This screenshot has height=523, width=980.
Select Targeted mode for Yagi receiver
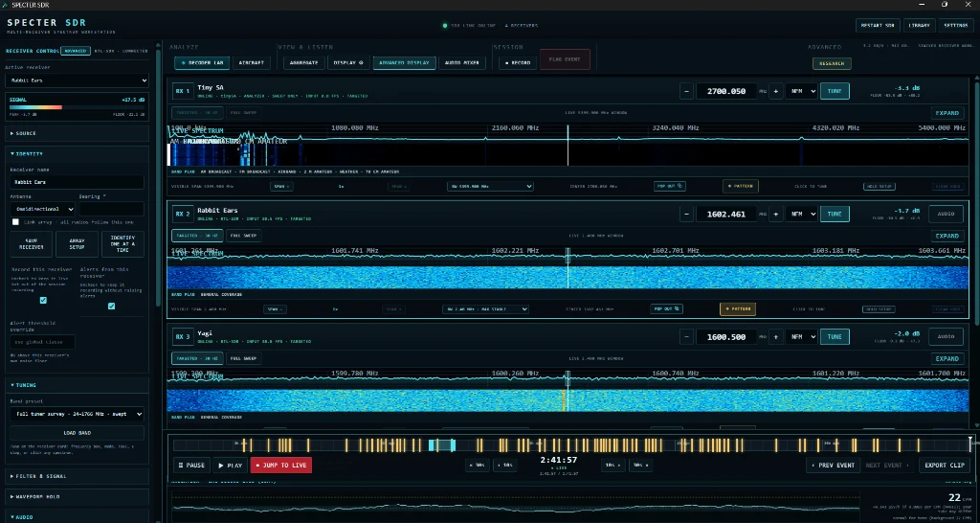(197, 358)
